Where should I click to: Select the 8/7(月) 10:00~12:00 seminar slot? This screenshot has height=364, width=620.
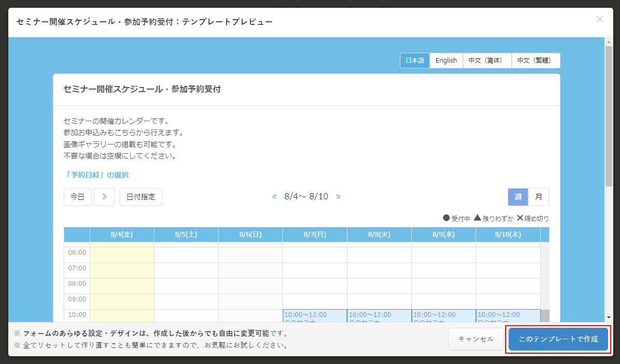pos(314,315)
